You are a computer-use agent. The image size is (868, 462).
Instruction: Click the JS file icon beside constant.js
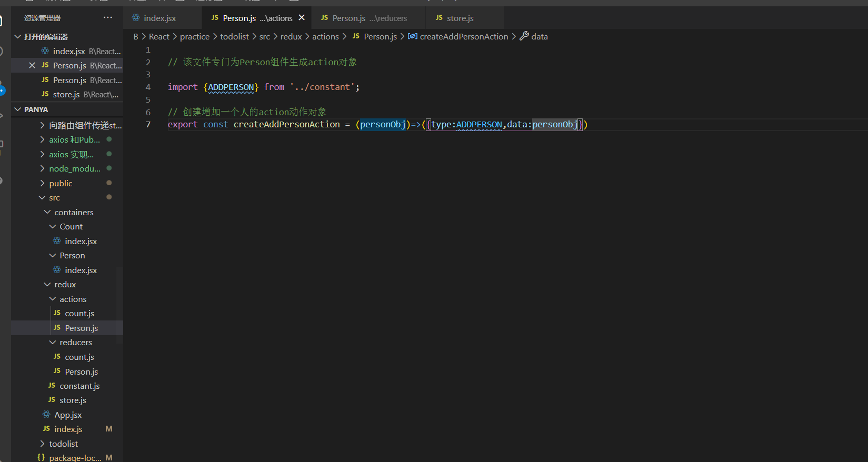[x=52, y=386]
